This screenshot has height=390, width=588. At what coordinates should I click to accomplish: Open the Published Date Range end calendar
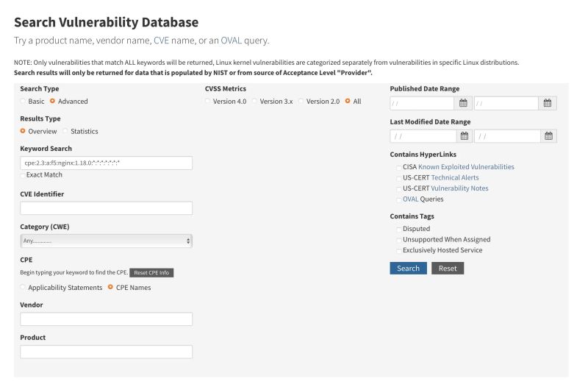click(548, 103)
